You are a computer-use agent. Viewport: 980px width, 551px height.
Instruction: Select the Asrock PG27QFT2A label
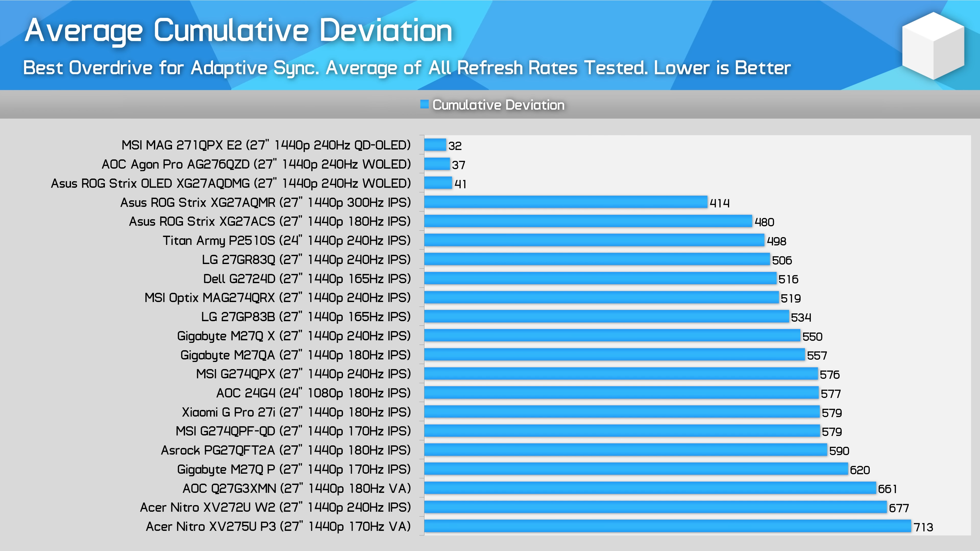[286, 450]
